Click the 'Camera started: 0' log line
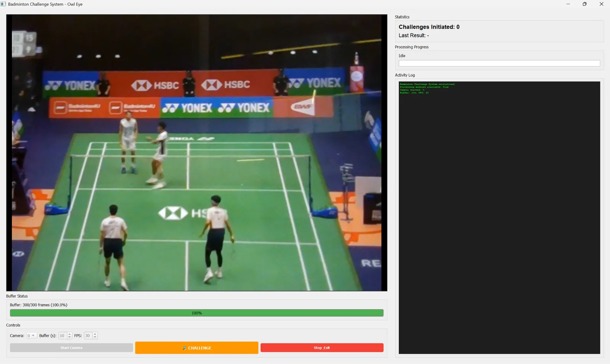This screenshot has height=364, width=610. (412, 90)
